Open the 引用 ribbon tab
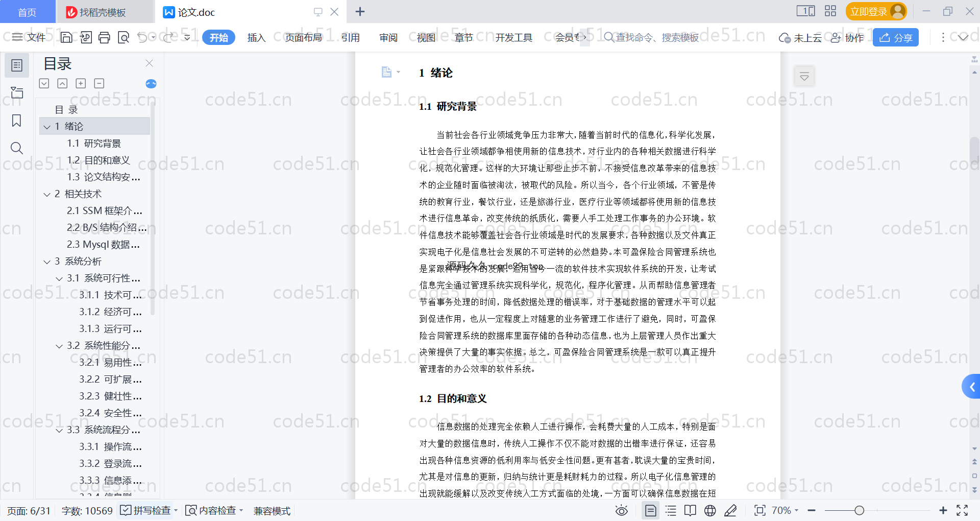980x521 pixels. coord(351,37)
